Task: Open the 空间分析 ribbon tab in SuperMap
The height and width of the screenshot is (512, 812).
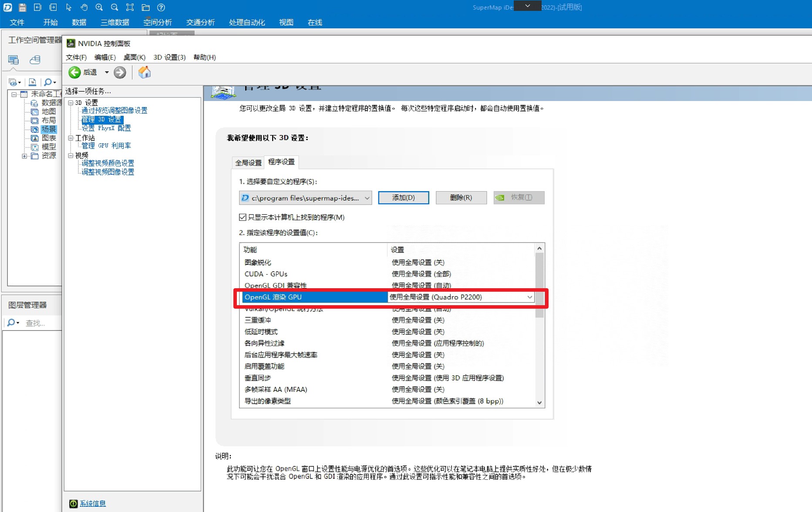Action: pyautogui.click(x=158, y=22)
